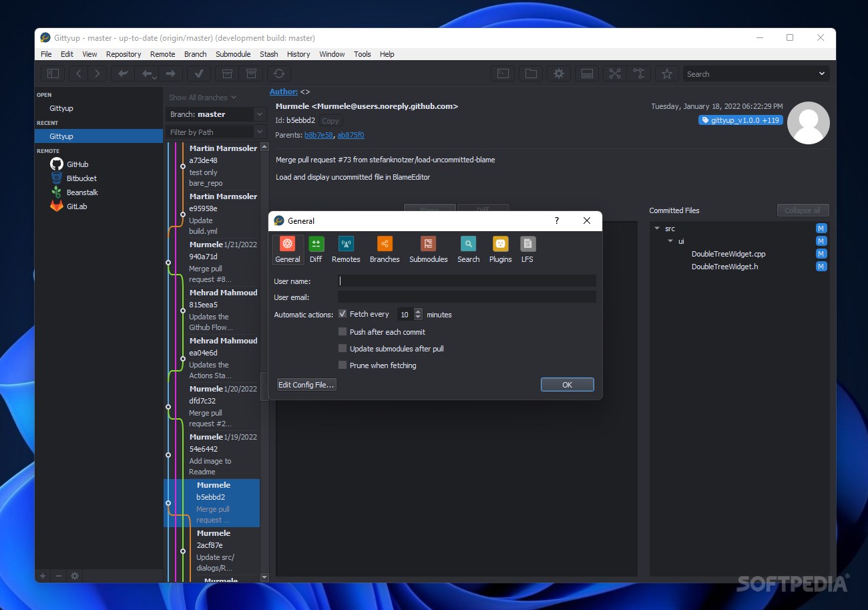Viewport: 868px width, 610px height.
Task: Open the Tools menu
Action: (x=363, y=54)
